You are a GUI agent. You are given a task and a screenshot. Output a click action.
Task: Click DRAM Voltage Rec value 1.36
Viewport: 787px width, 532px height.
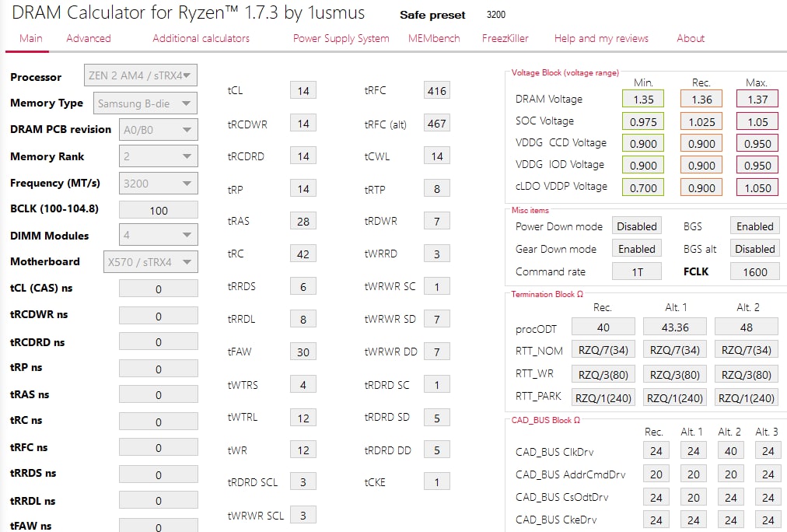(x=701, y=99)
